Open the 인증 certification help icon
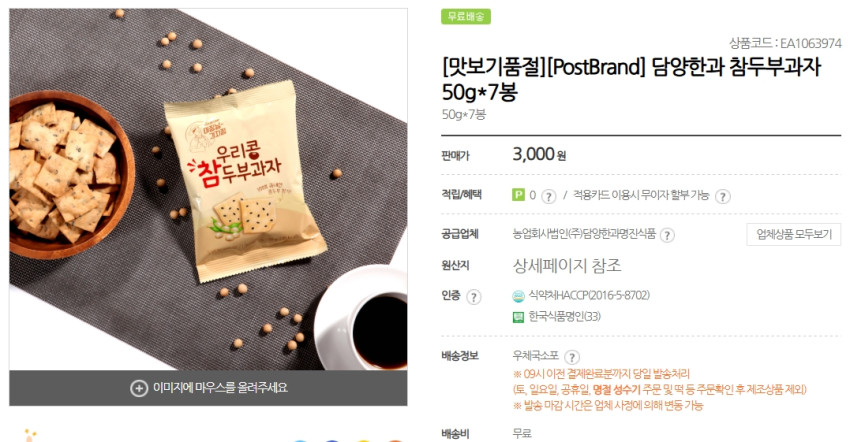 click(474, 297)
